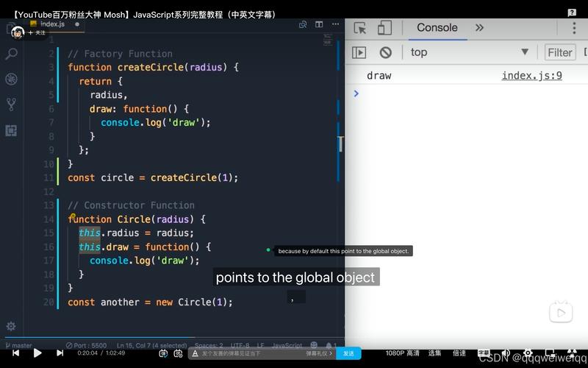Image resolution: width=588 pixels, height=368 pixels.
Task: Follow the uploader with + 关注
Action: [x=36, y=33]
